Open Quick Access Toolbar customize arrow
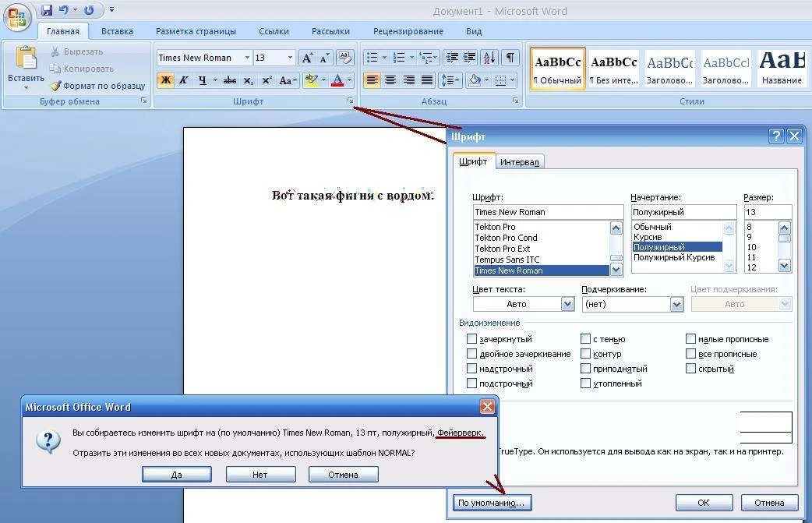This screenshot has width=812, height=523. pos(112,10)
